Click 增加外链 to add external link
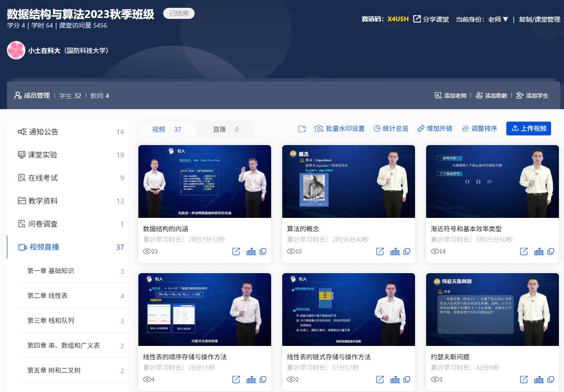 [435, 129]
